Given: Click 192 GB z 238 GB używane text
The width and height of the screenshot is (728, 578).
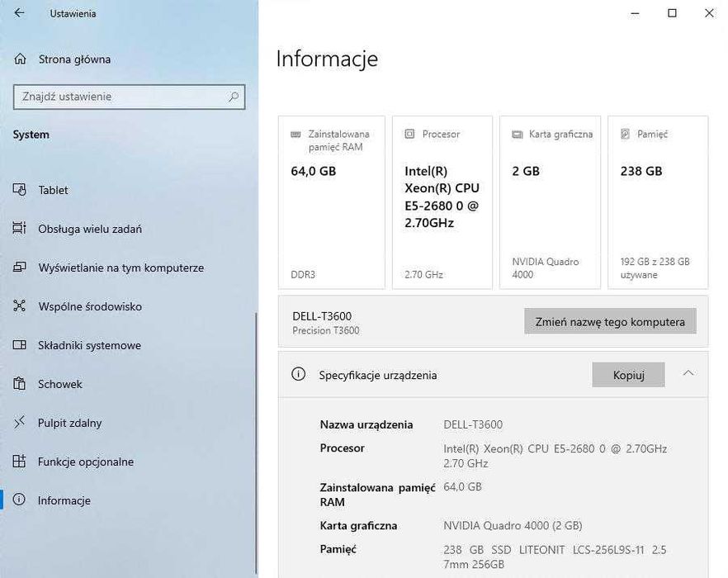Looking at the screenshot, I should click(x=655, y=268).
